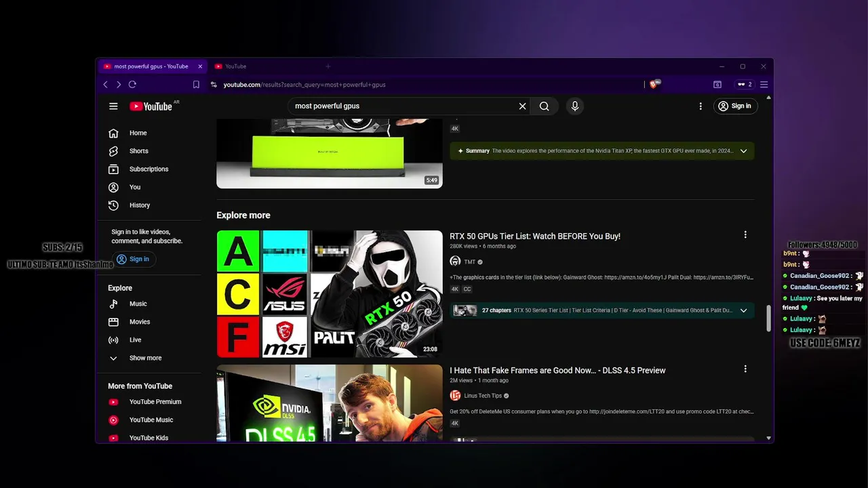Open Subscriptions in sidebar
The height and width of the screenshot is (488, 868).
(149, 169)
